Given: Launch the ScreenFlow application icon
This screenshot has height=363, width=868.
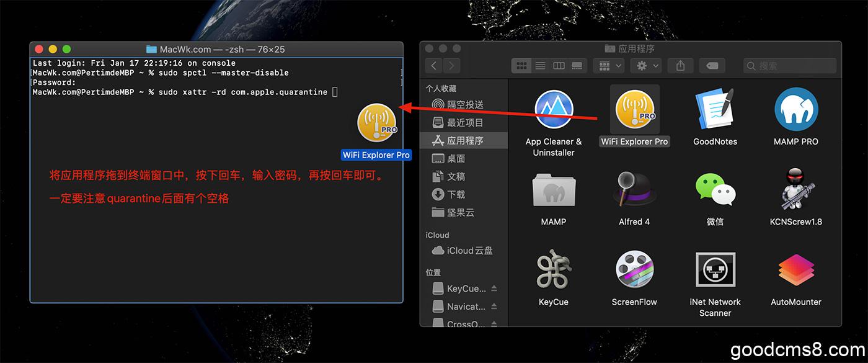Looking at the screenshot, I should coord(635,271).
